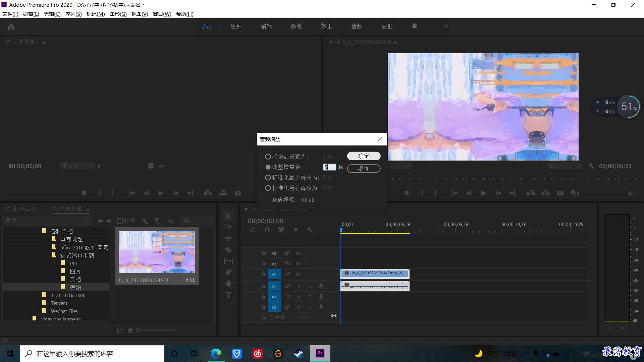Click the filter icon in Media Browser

(157, 221)
